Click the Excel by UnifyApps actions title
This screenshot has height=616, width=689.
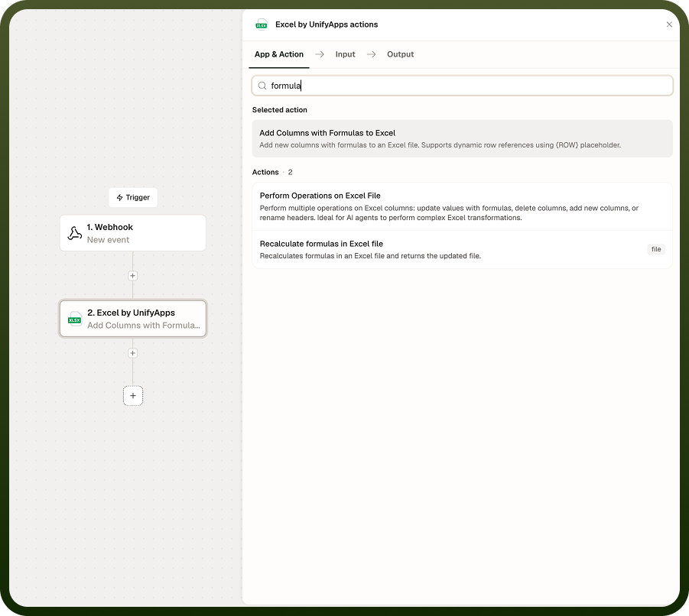(x=327, y=24)
